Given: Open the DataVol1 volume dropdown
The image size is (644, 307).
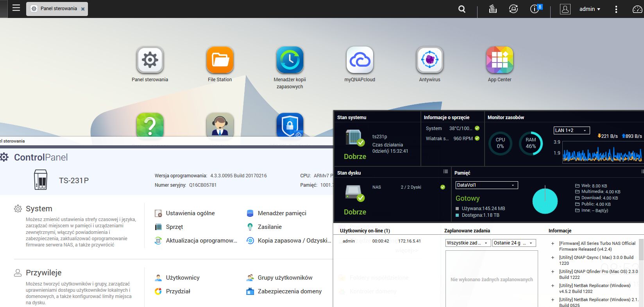Looking at the screenshot, I should pos(487,185).
